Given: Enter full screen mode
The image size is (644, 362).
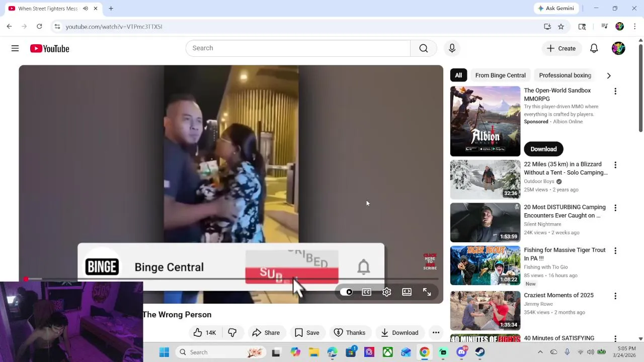Looking at the screenshot, I should pyautogui.click(x=427, y=292).
